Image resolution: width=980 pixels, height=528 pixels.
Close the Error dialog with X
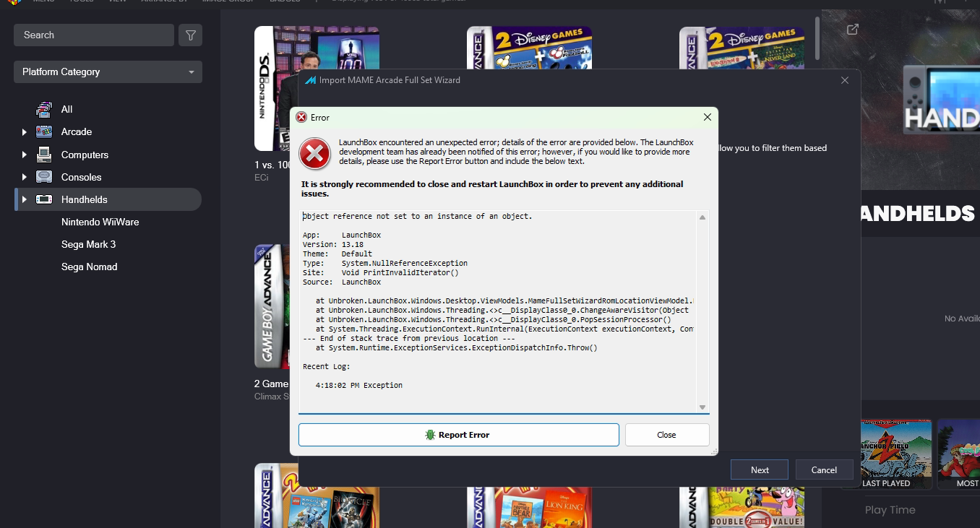[x=708, y=117]
